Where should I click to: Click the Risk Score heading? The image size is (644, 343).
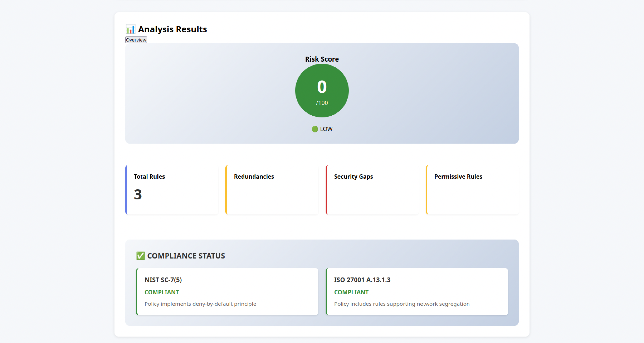click(322, 59)
